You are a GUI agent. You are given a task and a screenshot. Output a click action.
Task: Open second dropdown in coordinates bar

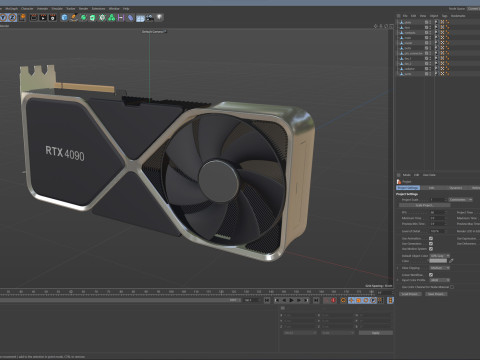(337, 333)
